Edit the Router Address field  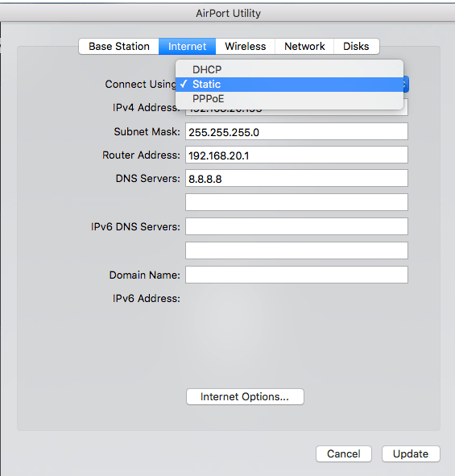point(296,155)
